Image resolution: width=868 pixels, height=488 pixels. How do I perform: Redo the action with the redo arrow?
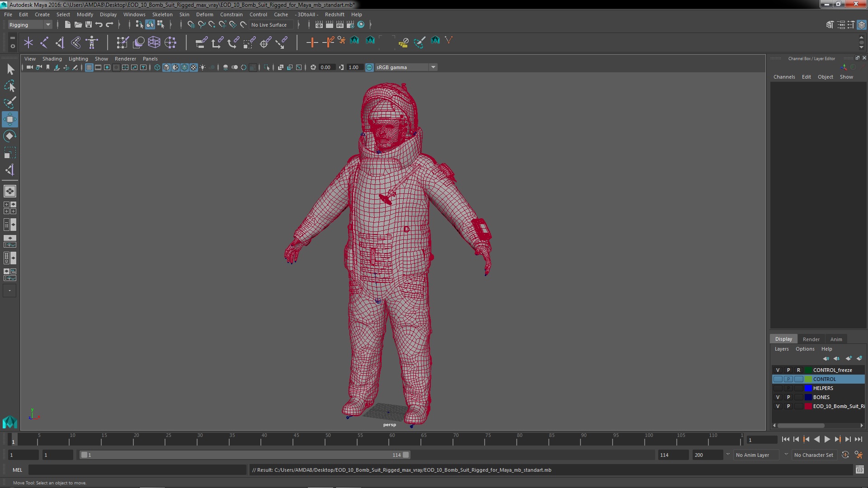click(x=109, y=25)
